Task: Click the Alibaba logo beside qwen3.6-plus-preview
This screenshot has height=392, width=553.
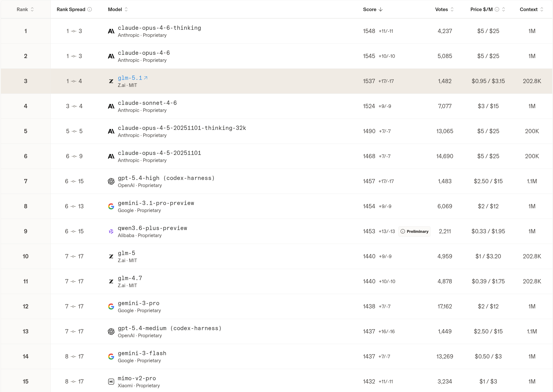Action: pos(111,231)
